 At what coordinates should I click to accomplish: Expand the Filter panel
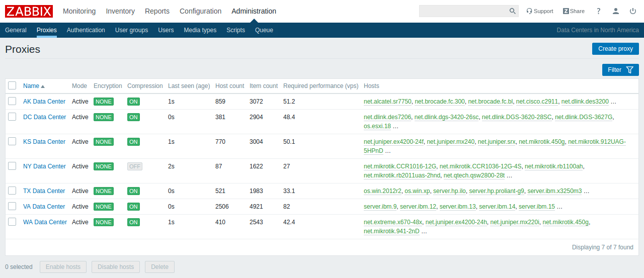click(620, 70)
